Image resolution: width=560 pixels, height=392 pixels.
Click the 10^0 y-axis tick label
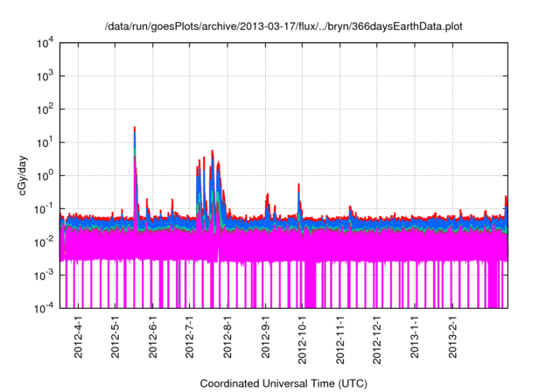pos(47,175)
